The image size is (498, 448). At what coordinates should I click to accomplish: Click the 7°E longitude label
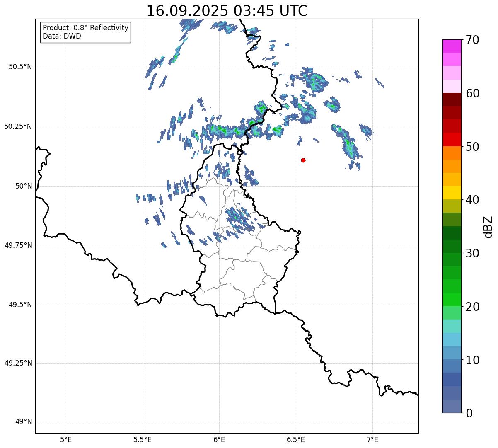click(372, 440)
